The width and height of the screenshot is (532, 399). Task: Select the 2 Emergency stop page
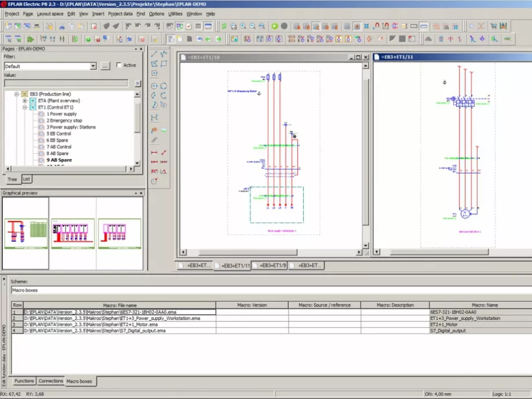pyautogui.click(x=64, y=120)
